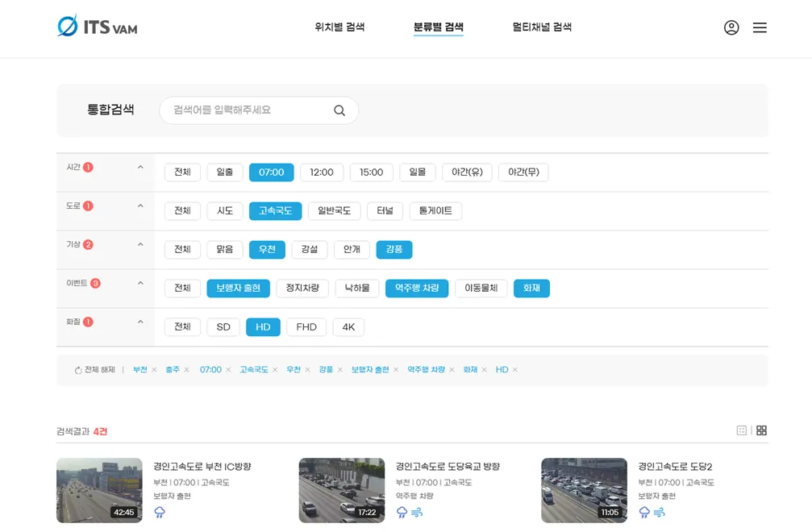Select the 4K quality filter
Image resolution: width=812 pixels, height=532 pixels.
tap(348, 327)
